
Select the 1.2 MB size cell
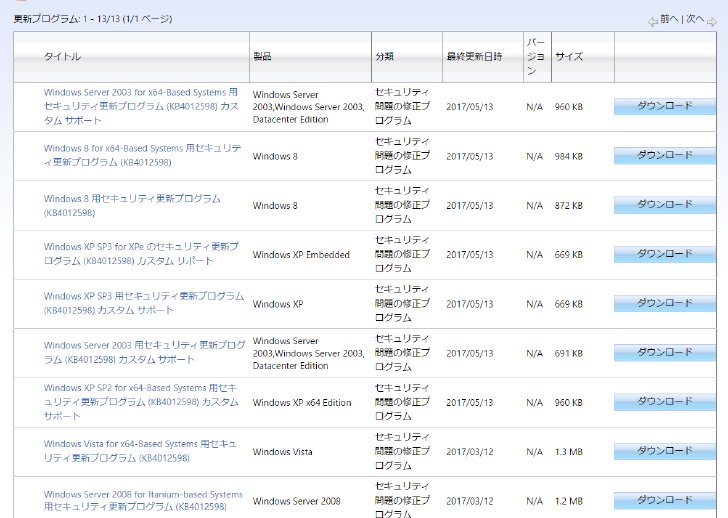click(569, 501)
